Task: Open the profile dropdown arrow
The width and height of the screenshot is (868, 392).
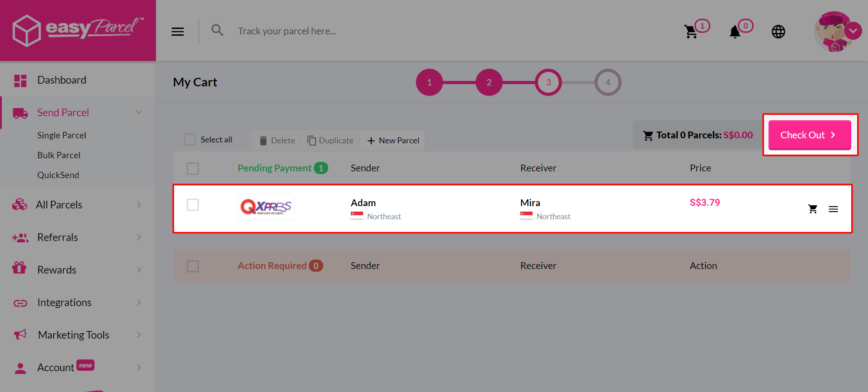Action: coord(854,31)
